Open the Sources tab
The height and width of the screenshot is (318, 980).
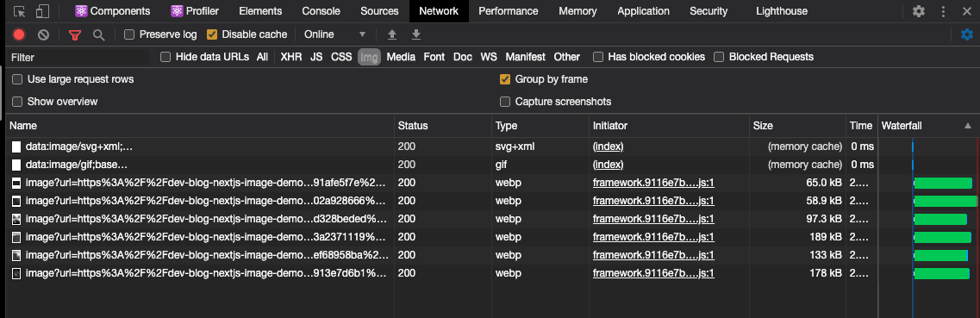[x=379, y=11]
